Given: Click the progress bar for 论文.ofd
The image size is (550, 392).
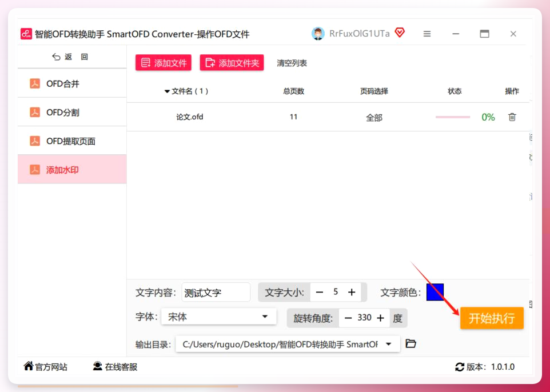Looking at the screenshot, I should (x=452, y=117).
